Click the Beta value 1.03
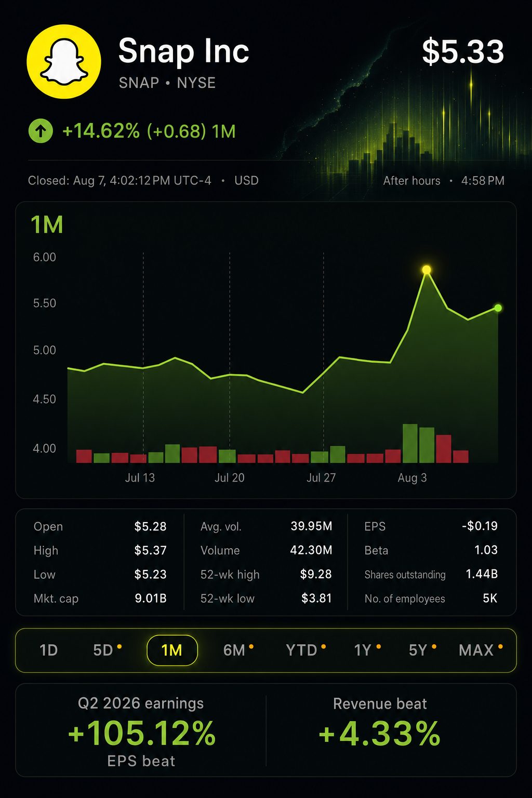The width and height of the screenshot is (532, 798). click(x=486, y=550)
